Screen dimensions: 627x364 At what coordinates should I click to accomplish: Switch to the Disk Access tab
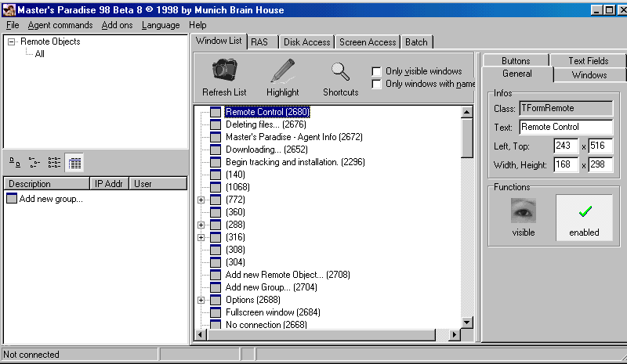pyautogui.click(x=306, y=42)
